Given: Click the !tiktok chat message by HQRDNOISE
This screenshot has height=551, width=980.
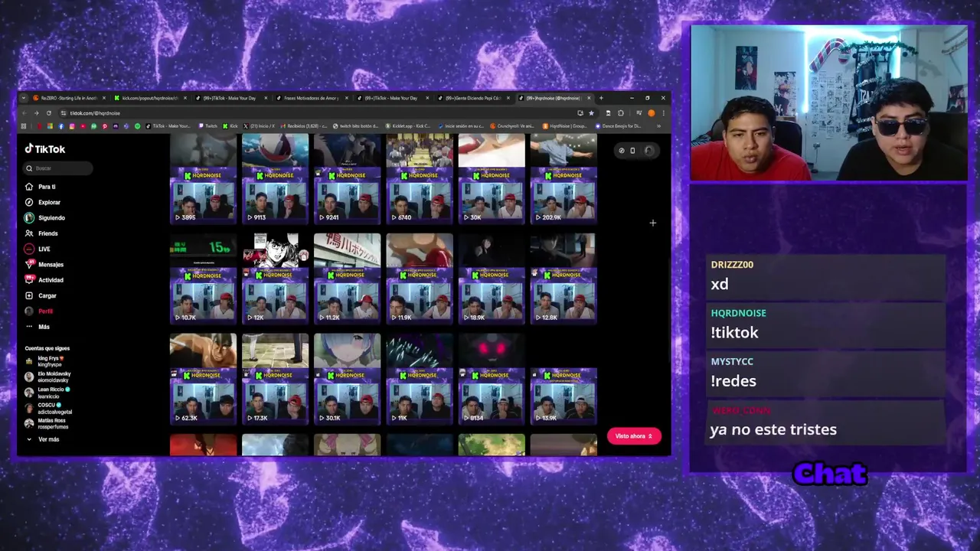Looking at the screenshot, I should [x=735, y=332].
